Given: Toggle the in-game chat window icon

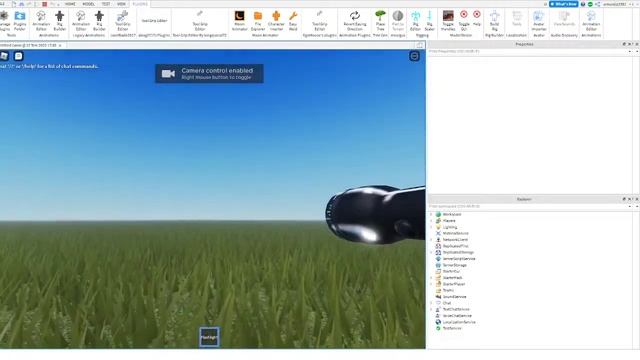Looking at the screenshot, I should (18, 56).
